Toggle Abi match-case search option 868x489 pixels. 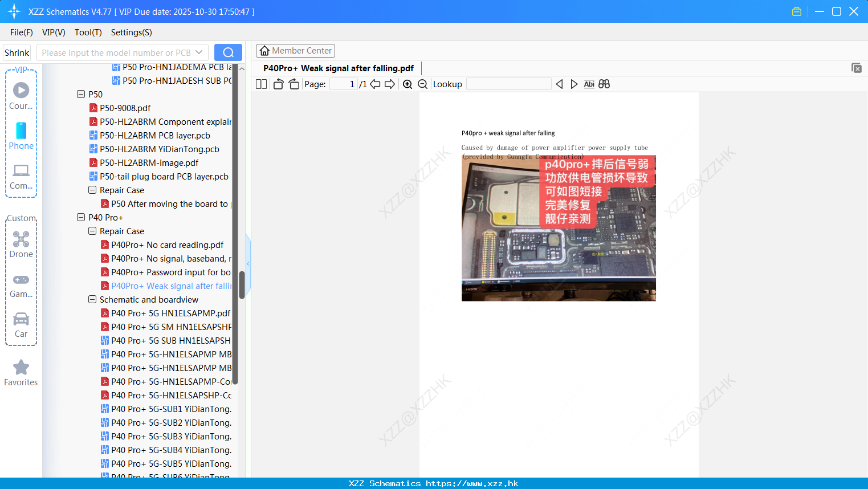pyautogui.click(x=589, y=84)
